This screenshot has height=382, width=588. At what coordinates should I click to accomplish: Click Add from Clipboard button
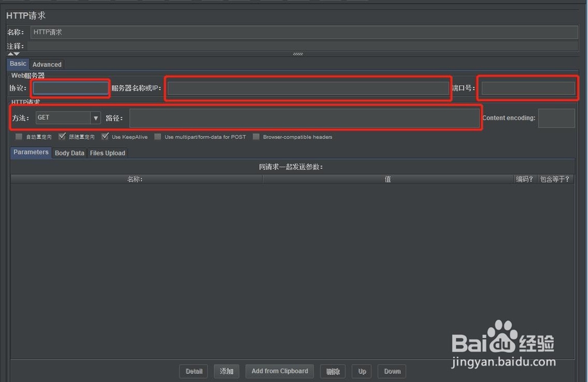click(x=280, y=371)
